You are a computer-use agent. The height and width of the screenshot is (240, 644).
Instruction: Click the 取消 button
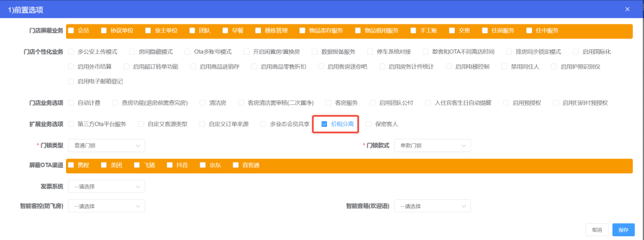click(597, 230)
